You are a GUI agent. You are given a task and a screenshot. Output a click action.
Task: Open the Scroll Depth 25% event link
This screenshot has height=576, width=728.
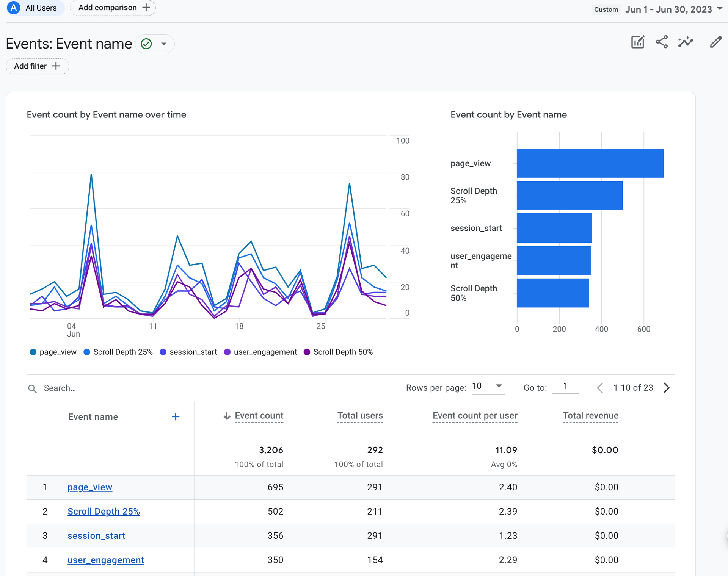[104, 512]
